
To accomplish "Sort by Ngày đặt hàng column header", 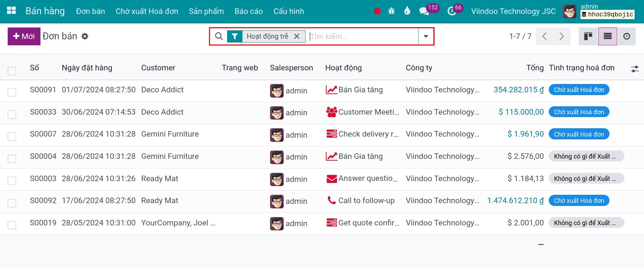I will 87,68.
